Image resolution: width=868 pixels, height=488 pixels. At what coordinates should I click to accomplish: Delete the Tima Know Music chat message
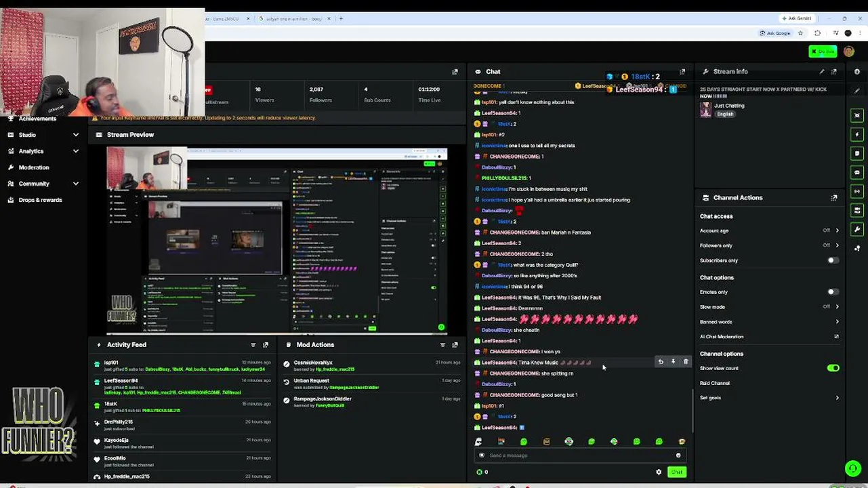(x=685, y=362)
